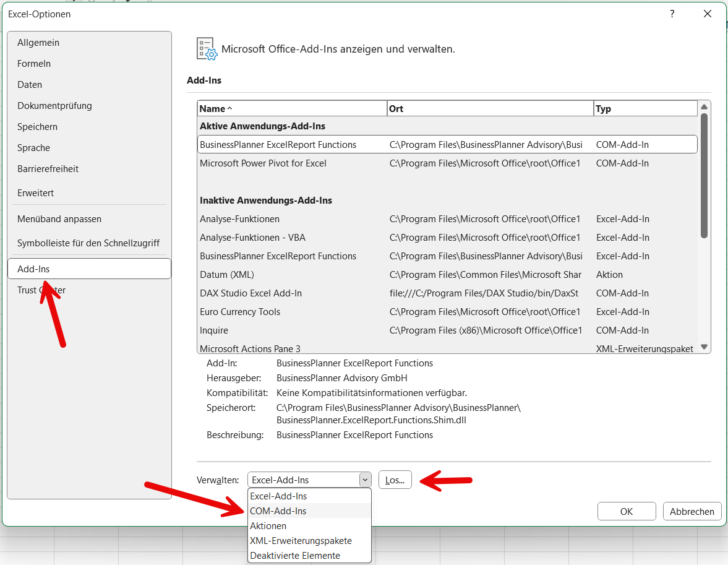This screenshot has height=565, width=728.
Task: Choose Aktionen from dropdown list
Action: tap(310, 526)
